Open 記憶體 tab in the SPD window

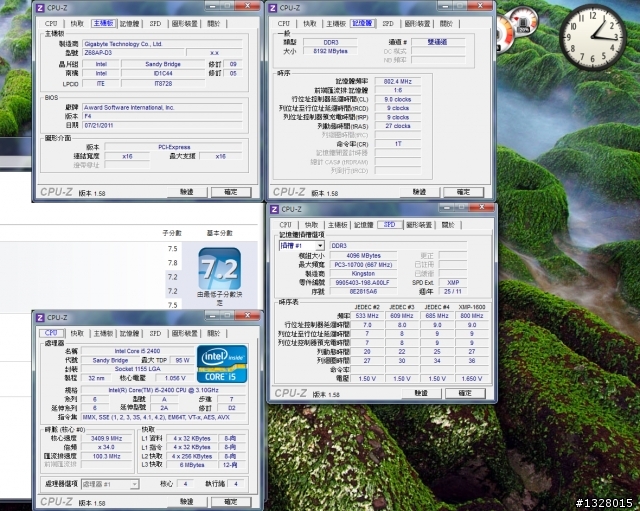click(363, 225)
